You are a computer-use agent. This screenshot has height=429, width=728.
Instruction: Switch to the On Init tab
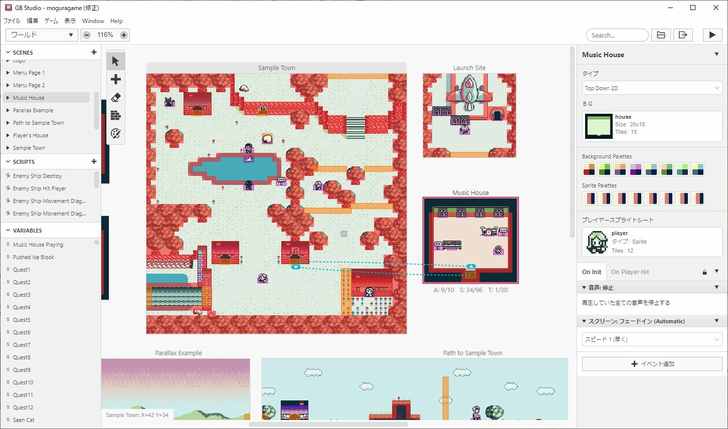(592, 272)
